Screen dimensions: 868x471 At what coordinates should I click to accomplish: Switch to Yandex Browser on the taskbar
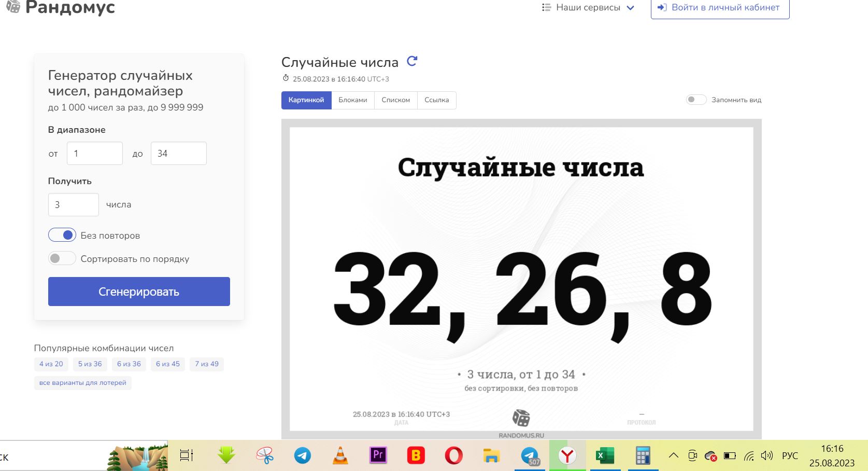pos(567,456)
